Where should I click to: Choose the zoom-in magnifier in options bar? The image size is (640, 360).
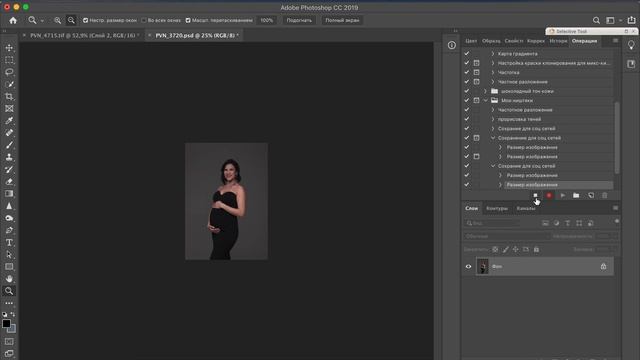pyautogui.click(x=58, y=20)
